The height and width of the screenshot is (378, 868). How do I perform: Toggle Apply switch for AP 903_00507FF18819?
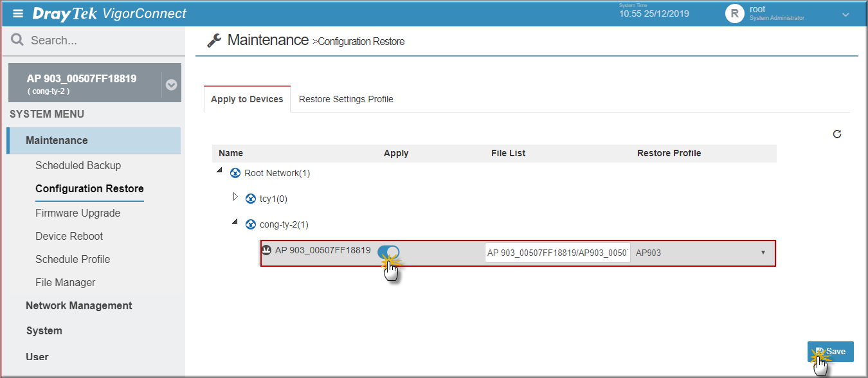pos(388,252)
